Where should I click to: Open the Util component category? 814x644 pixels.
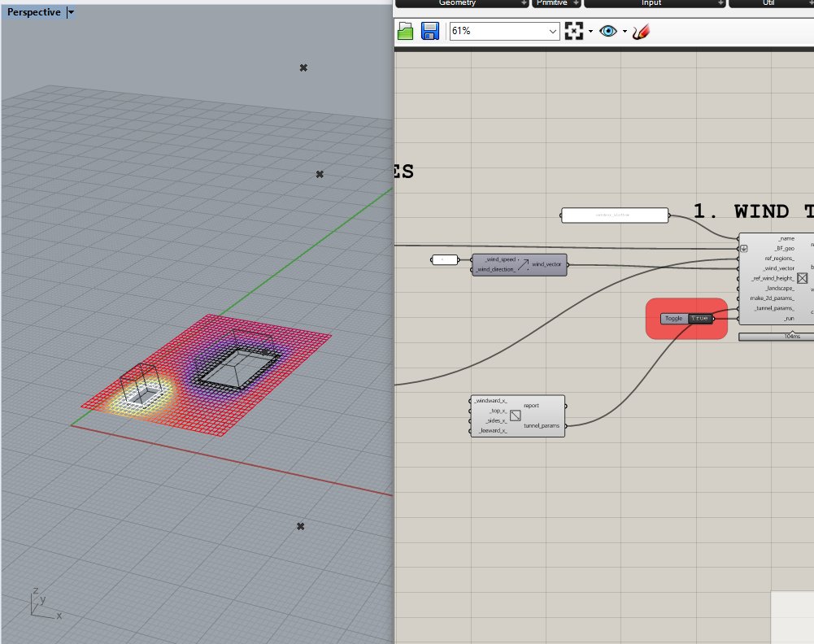pos(768,3)
